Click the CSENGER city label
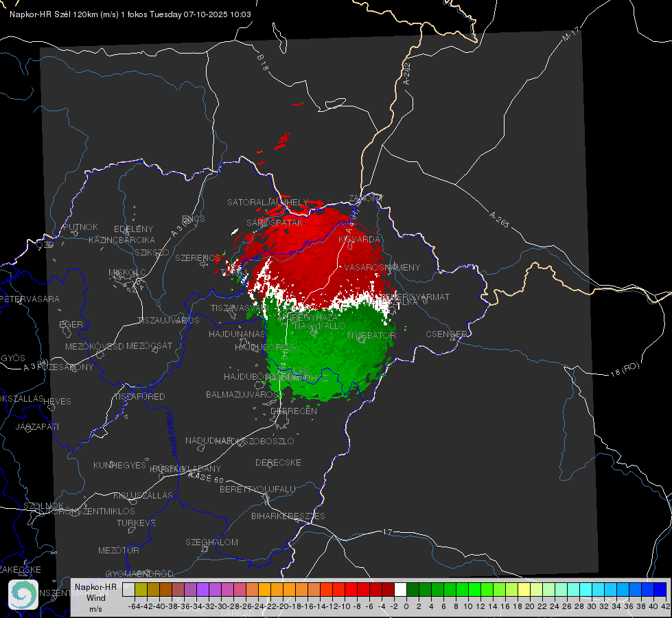The width and height of the screenshot is (672, 618). (x=447, y=334)
